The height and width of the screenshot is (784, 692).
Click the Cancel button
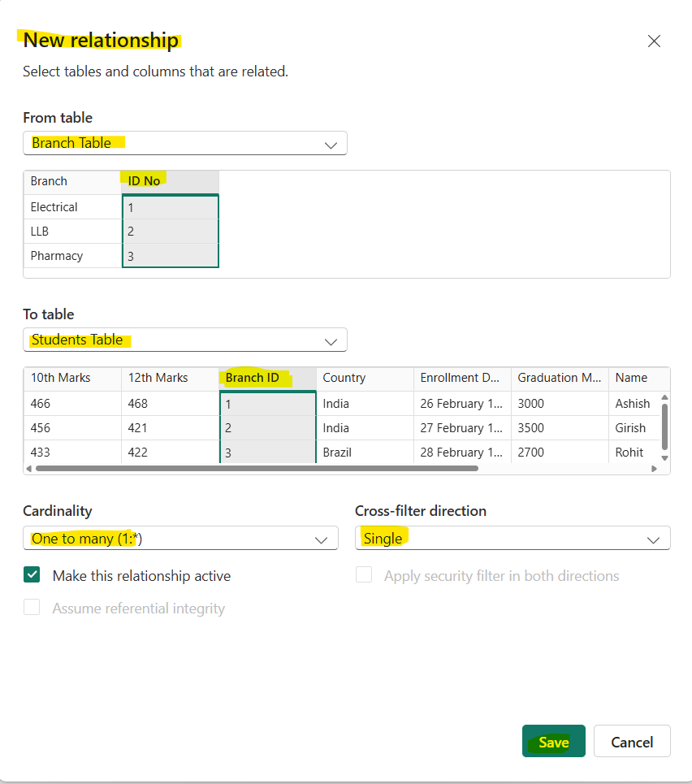(x=632, y=741)
